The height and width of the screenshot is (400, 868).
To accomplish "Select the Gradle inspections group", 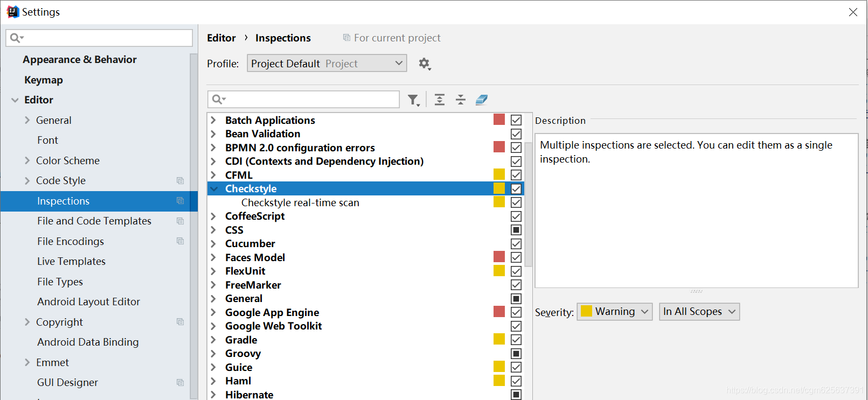I will click(241, 340).
